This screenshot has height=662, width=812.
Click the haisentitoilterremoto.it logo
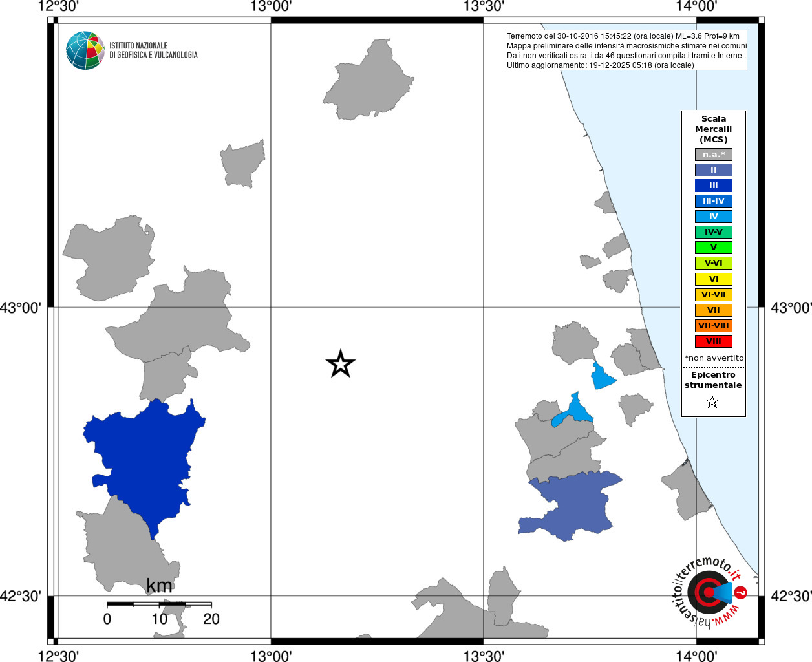click(710, 592)
